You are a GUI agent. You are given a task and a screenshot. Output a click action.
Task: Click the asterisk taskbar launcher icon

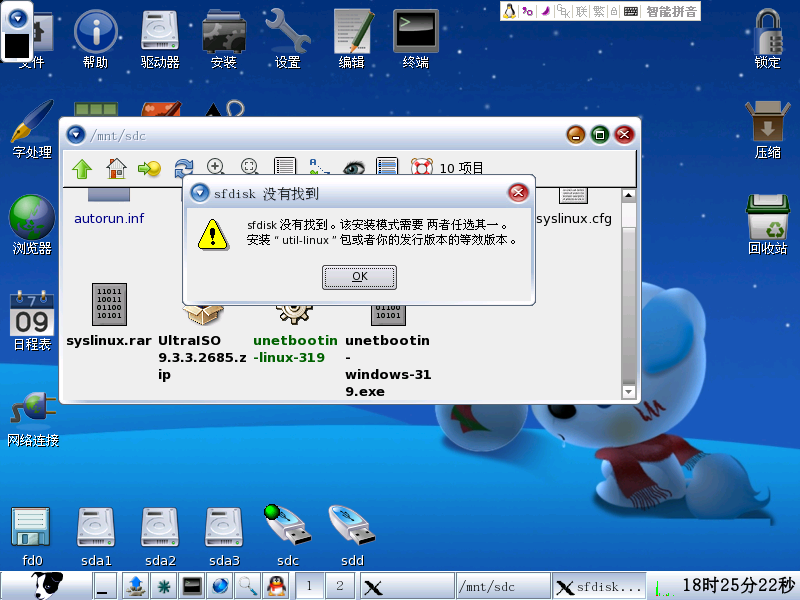coord(163,586)
